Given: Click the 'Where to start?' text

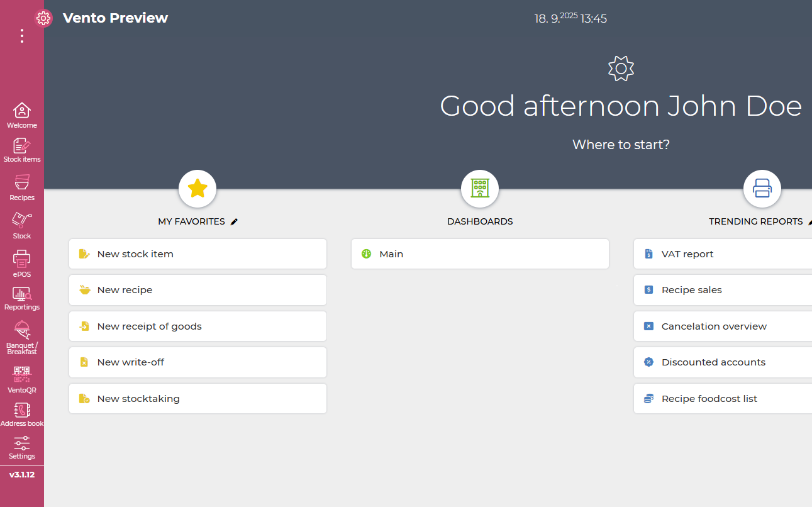Looking at the screenshot, I should (x=621, y=145).
